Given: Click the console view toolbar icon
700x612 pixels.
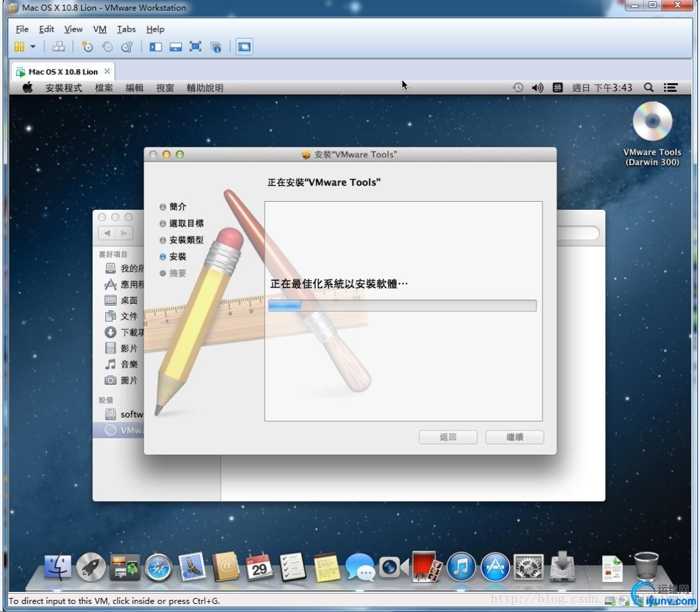Looking at the screenshot, I should click(x=244, y=47).
